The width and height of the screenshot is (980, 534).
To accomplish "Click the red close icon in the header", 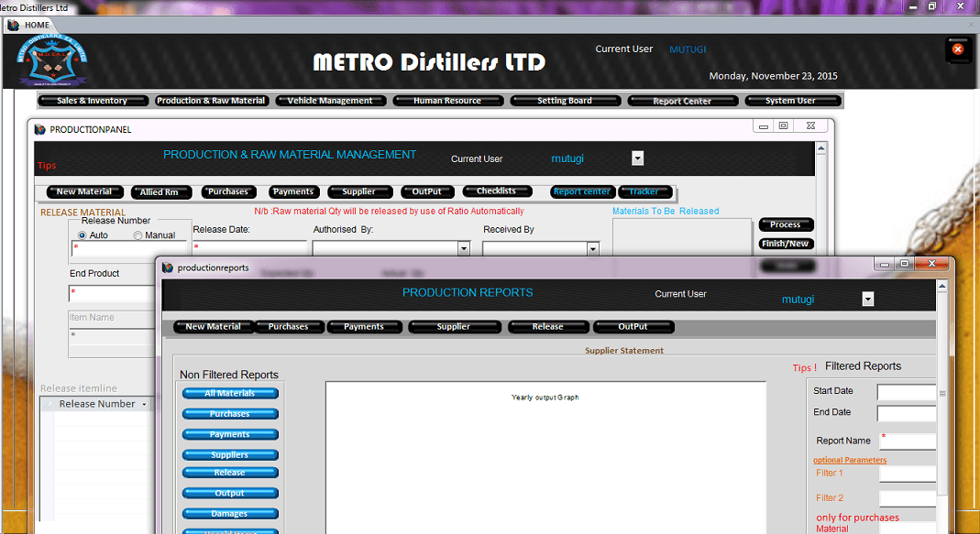I will tap(957, 49).
